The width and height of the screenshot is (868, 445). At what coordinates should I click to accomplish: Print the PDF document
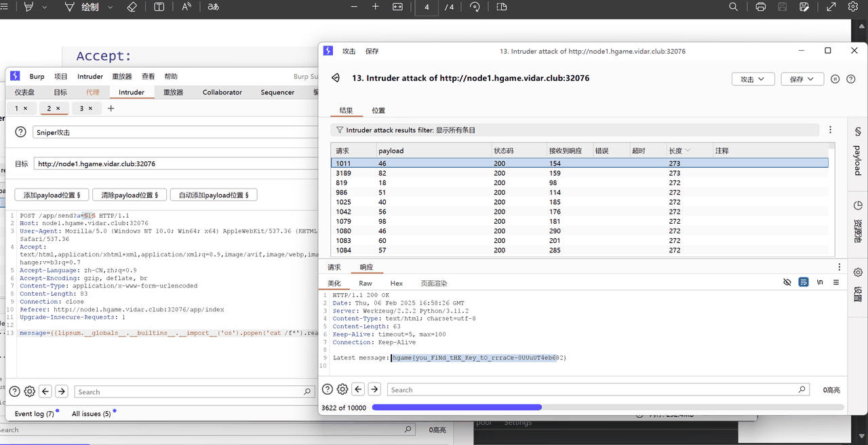tap(761, 7)
